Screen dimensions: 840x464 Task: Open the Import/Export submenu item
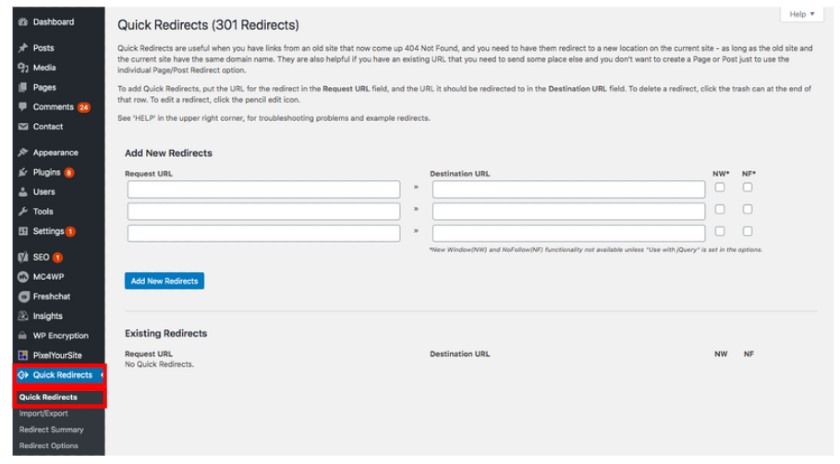point(43,413)
